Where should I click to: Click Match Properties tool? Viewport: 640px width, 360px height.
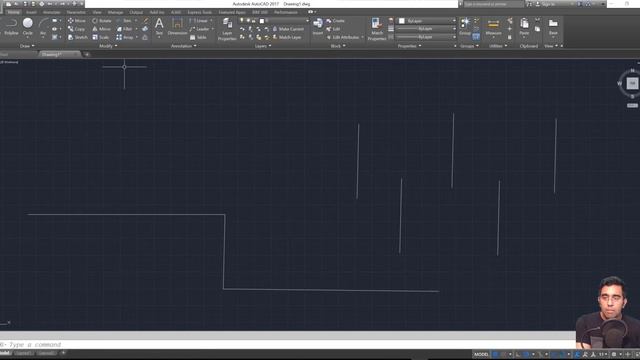(376, 29)
